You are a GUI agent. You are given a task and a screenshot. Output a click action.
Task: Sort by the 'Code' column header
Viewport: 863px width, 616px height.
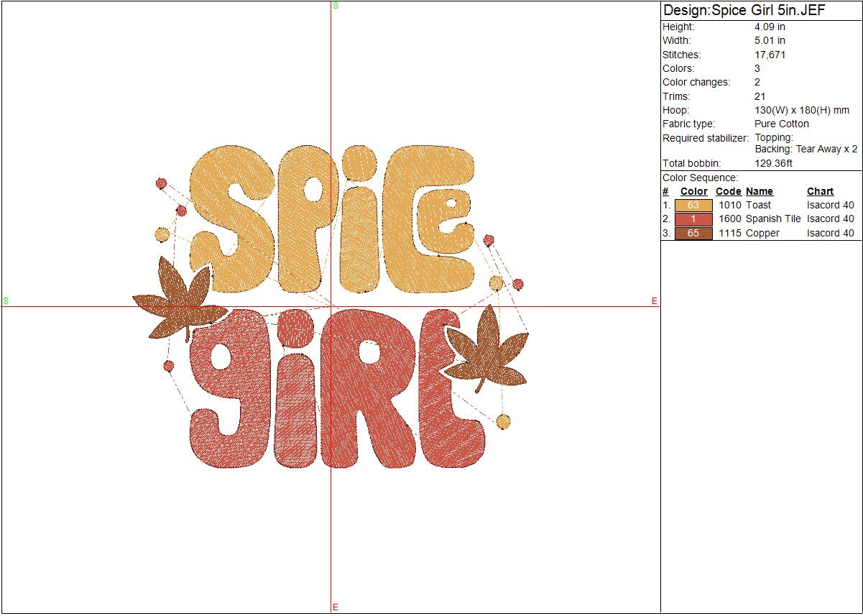pos(728,192)
